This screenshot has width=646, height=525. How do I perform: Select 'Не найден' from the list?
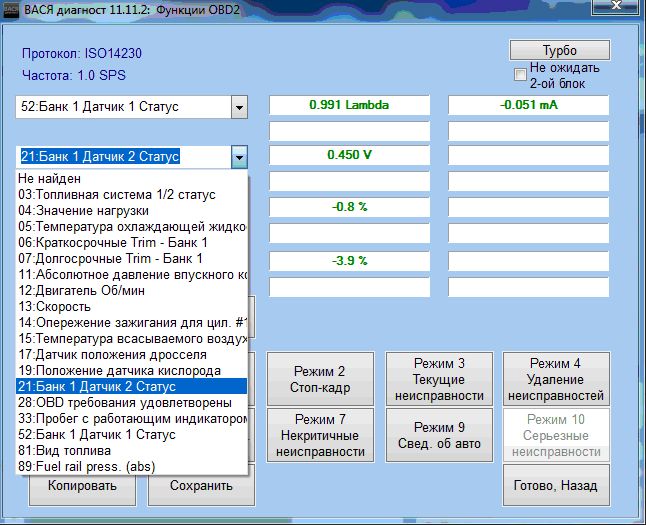point(132,178)
